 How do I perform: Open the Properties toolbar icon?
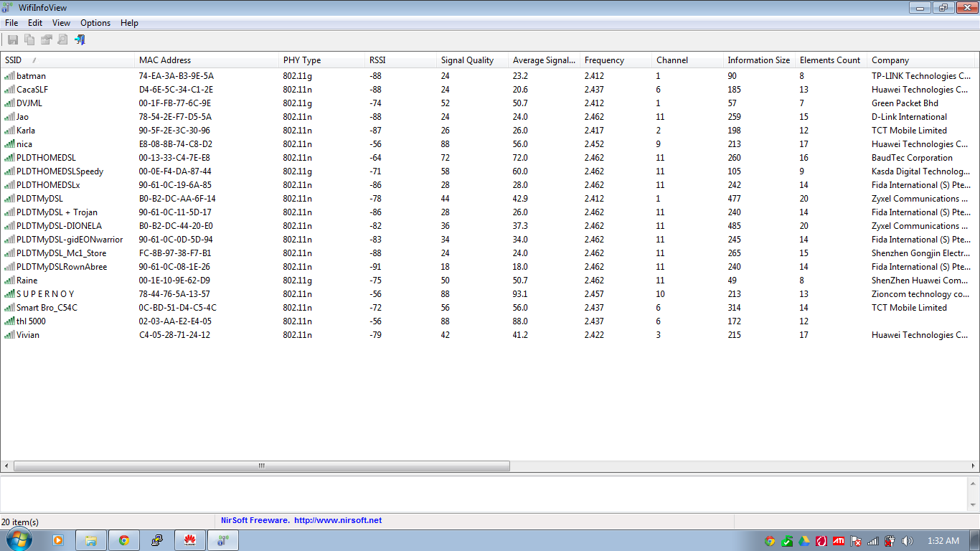point(47,39)
